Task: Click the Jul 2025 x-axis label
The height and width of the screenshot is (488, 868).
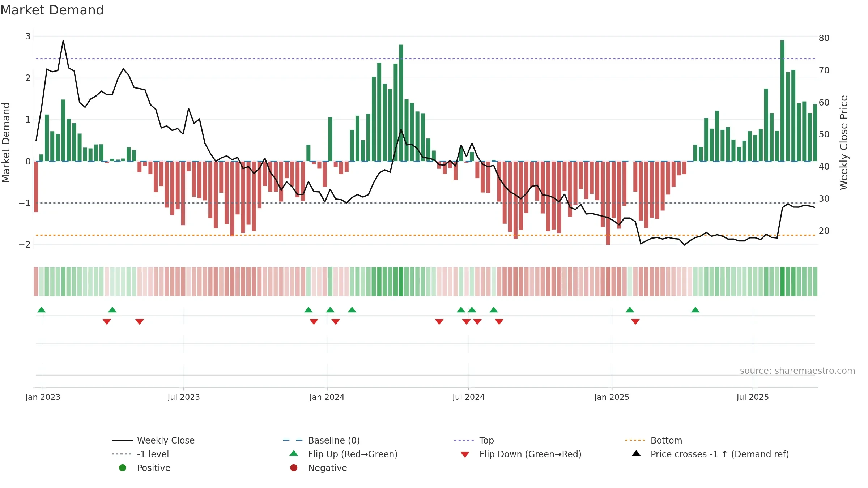Action: (753, 397)
